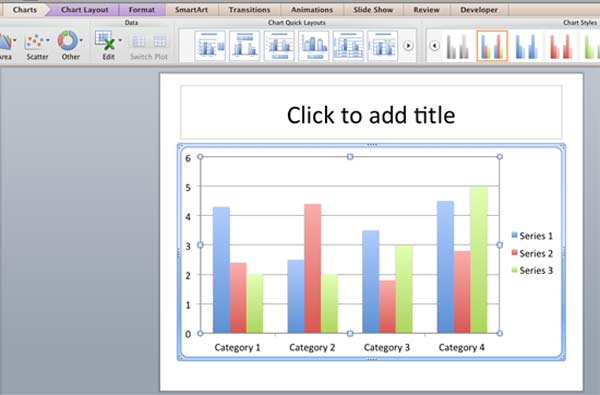Image resolution: width=600 pixels, height=395 pixels.
Task: Apply the blue chart style
Action: [x=527, y=46]
